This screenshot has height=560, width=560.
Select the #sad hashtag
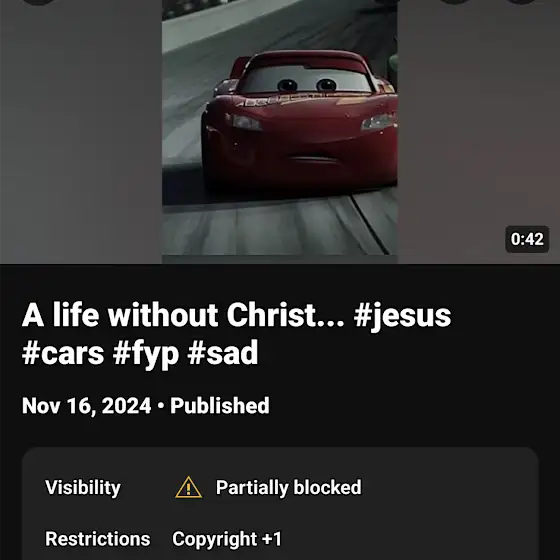click(222, 353)
